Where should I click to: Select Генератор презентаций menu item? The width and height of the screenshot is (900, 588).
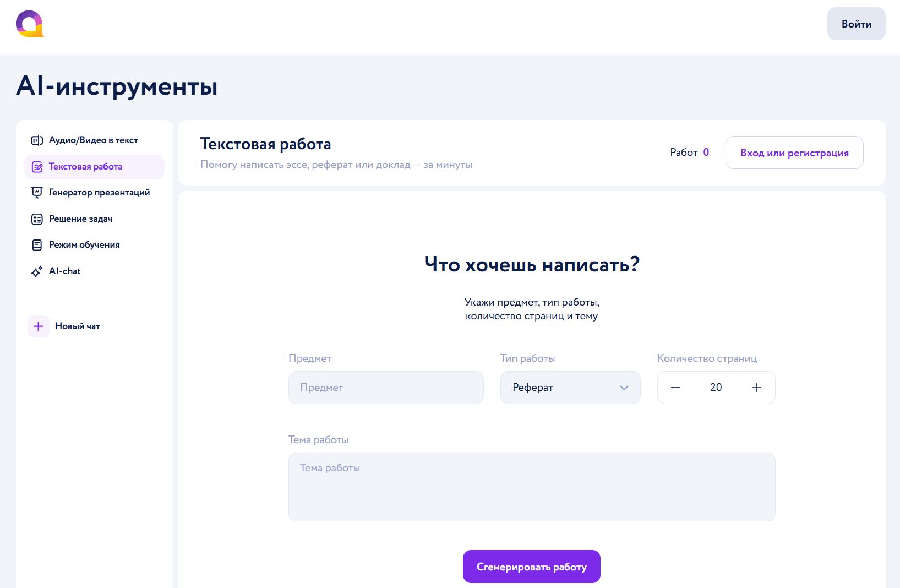click(x=94, y=193)
